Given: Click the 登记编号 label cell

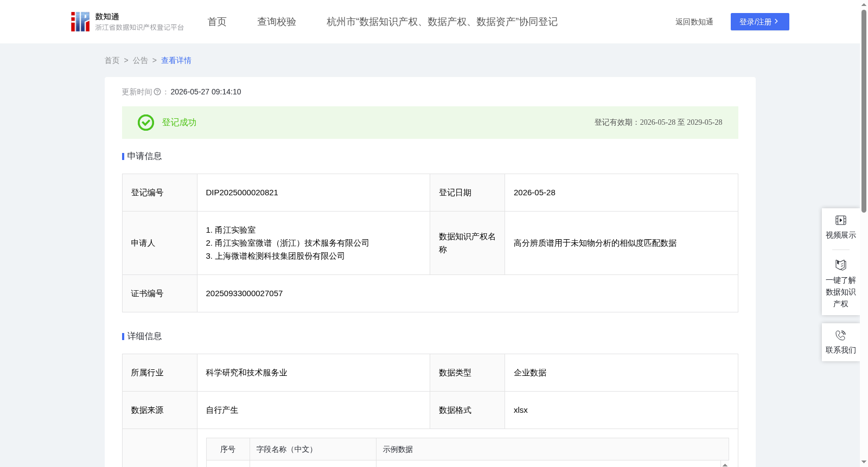Looking at the screenshot, I should [x=160, y=193].
